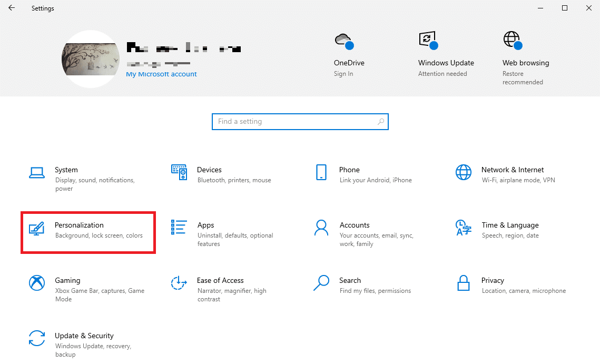Minimize the Settings window

coord(540,8)
